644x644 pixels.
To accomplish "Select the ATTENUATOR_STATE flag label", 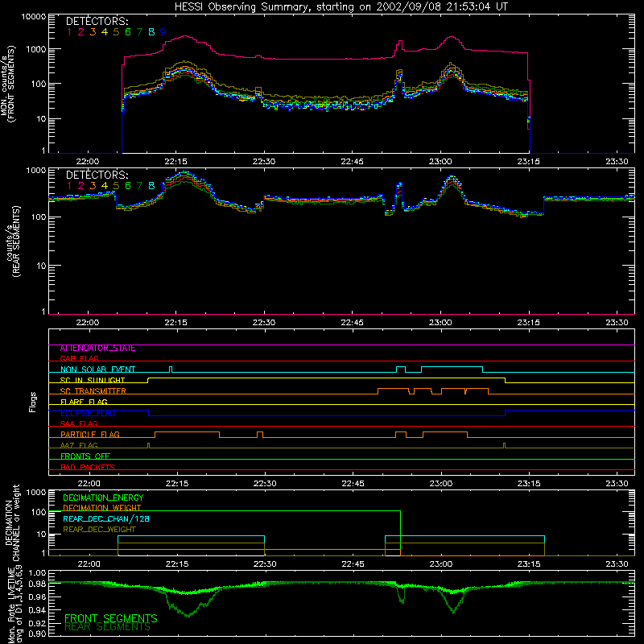I will (x=97, y=349).
